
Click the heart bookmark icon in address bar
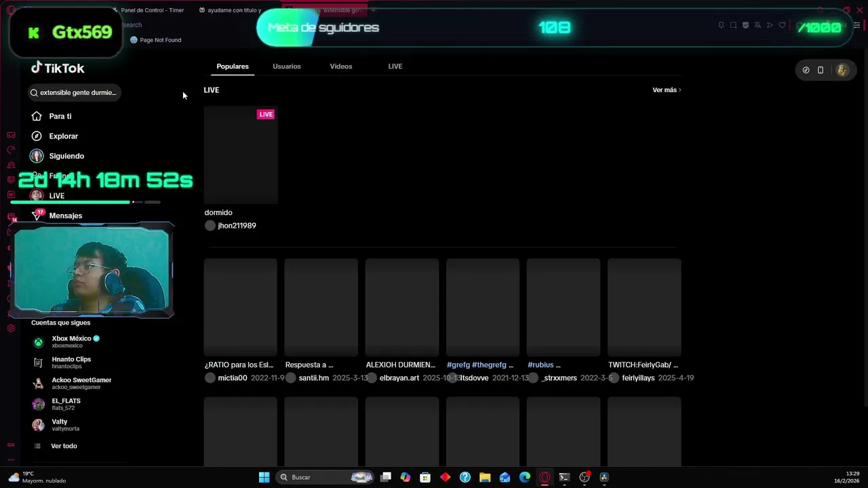(782, 25)
